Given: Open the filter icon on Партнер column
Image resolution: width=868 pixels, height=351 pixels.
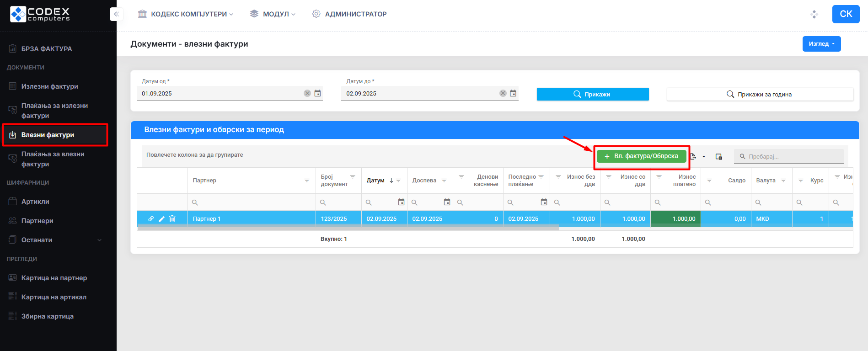Looking at the screenshot, I should pos(307,181).
